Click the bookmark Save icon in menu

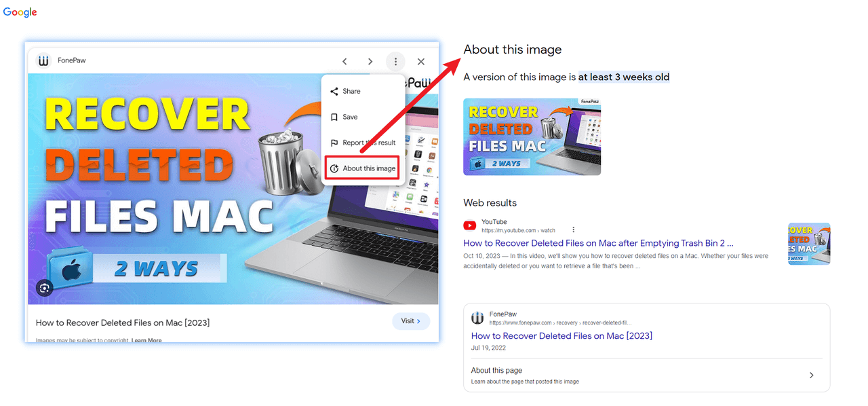(334, 117)
